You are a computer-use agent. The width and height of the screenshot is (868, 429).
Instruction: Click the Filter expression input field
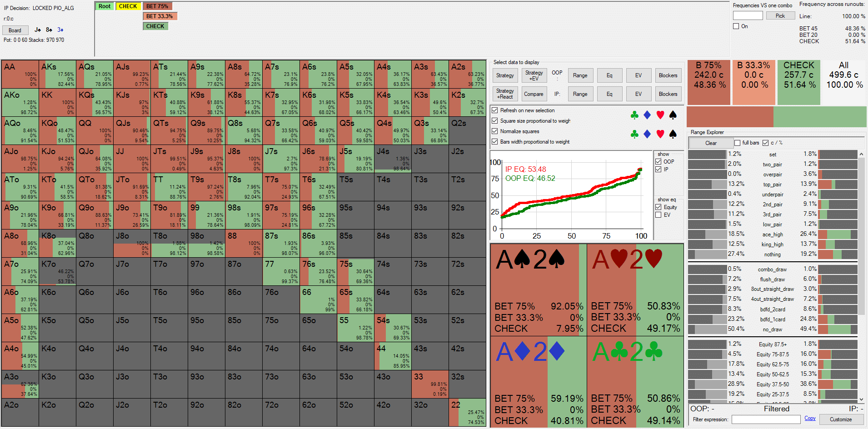[x=766, y=419]
